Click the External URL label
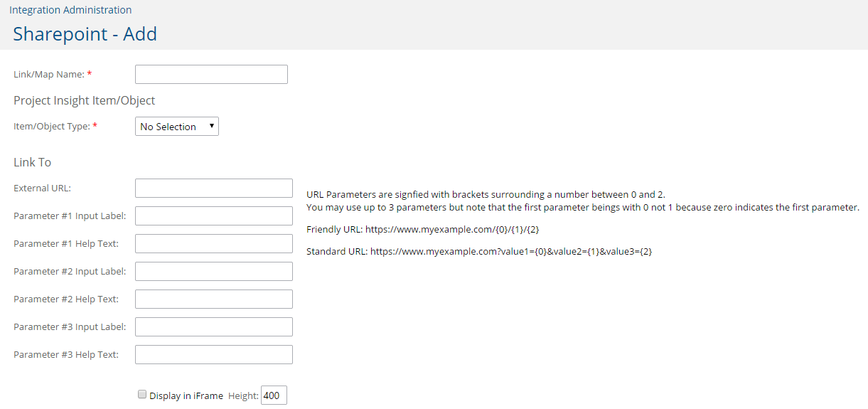The height and width of the screenshot is (409, 868). (43, 188)
